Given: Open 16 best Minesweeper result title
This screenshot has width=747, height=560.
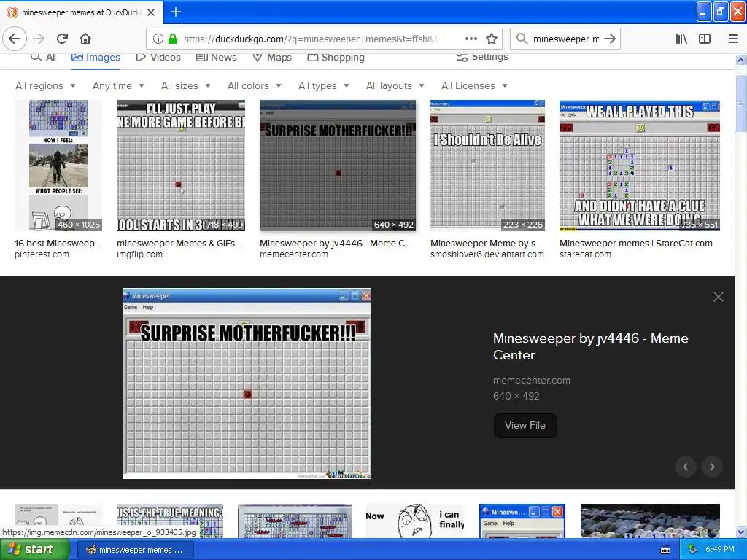Looking at the screenshot, I should tap(58, 244).
